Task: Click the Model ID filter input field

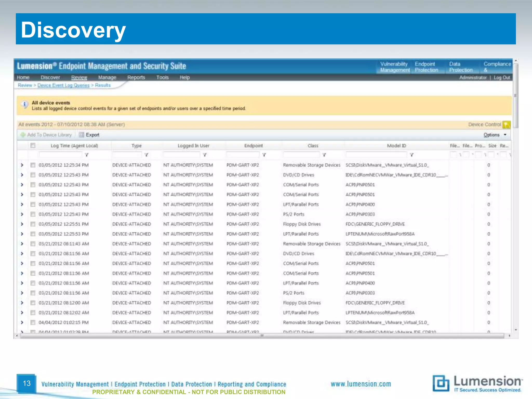Action: click(376, 155)
